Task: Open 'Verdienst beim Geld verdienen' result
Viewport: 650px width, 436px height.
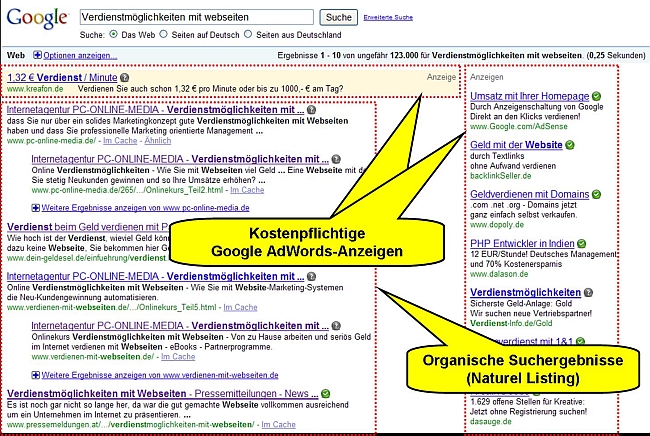Action: [x=88, y=227]
